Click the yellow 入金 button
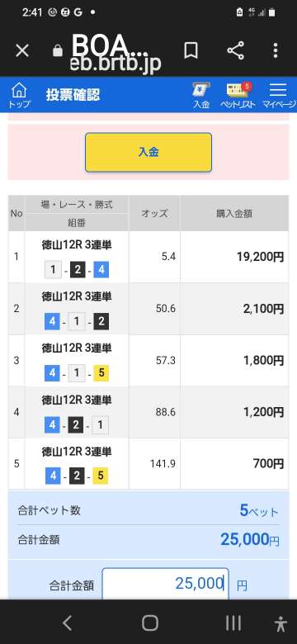This screenshot has height=644, width=297. coord(148,152)
